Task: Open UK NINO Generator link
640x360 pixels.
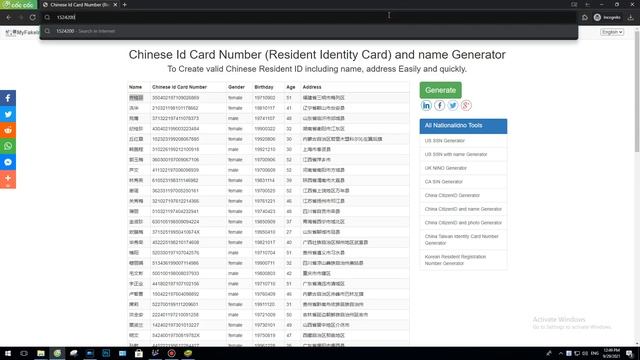Action: 445,168
